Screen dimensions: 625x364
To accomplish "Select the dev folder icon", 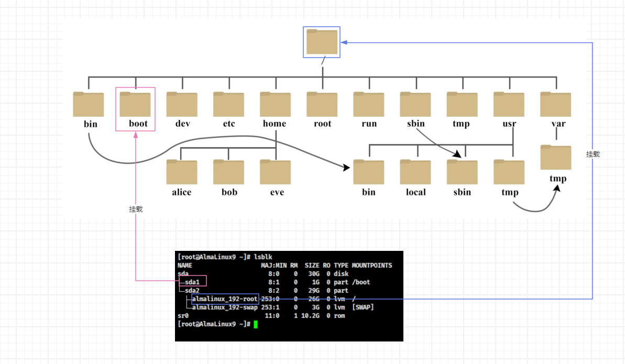I will (182, 104).
